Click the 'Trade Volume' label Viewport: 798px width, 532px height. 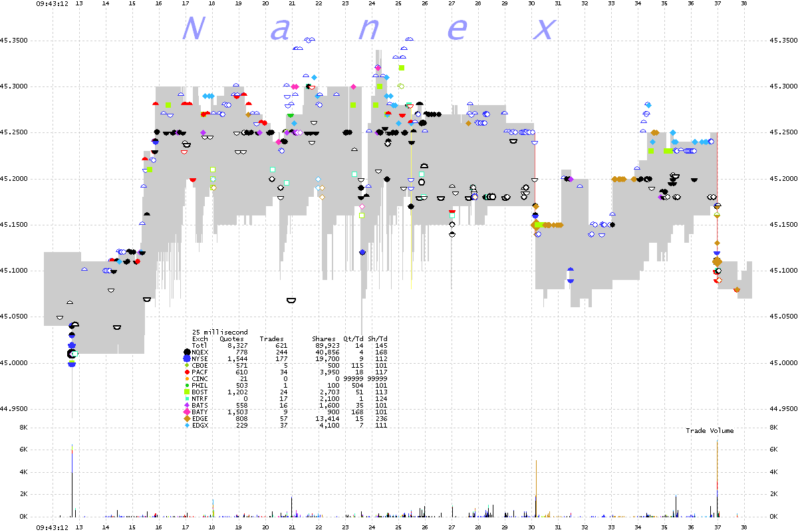click(710, 431)
